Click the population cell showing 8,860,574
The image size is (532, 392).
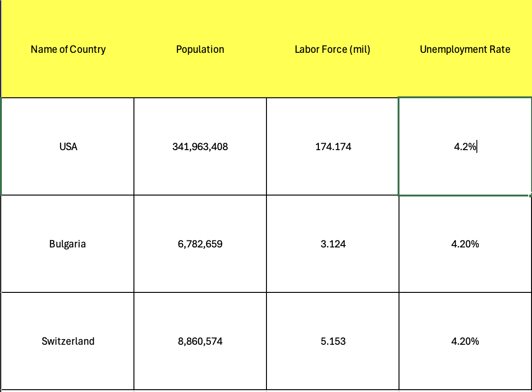pos(200,341)
